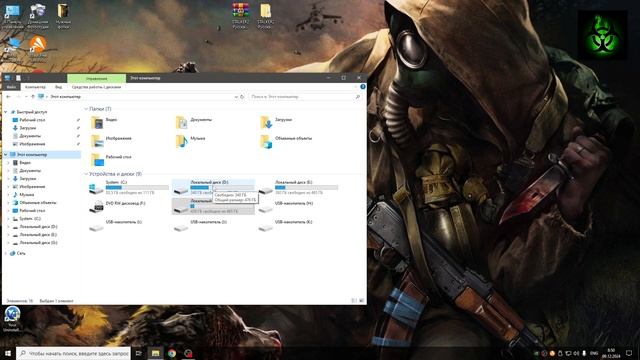Image resolution: width=640 pixels, height=360 pixels.
Task: Click the clock in the system tray
Action: pos(611,353)
